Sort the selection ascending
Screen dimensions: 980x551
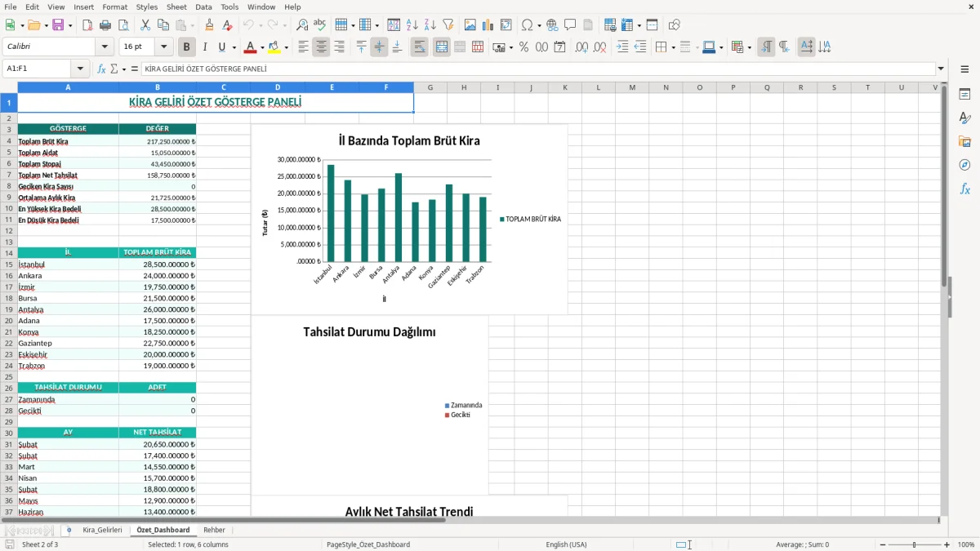coord(412,25)
